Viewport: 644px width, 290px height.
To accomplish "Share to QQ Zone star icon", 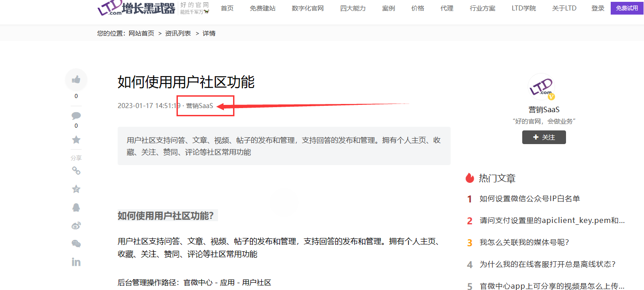I will pyautogui.click(x=76, y=189).
